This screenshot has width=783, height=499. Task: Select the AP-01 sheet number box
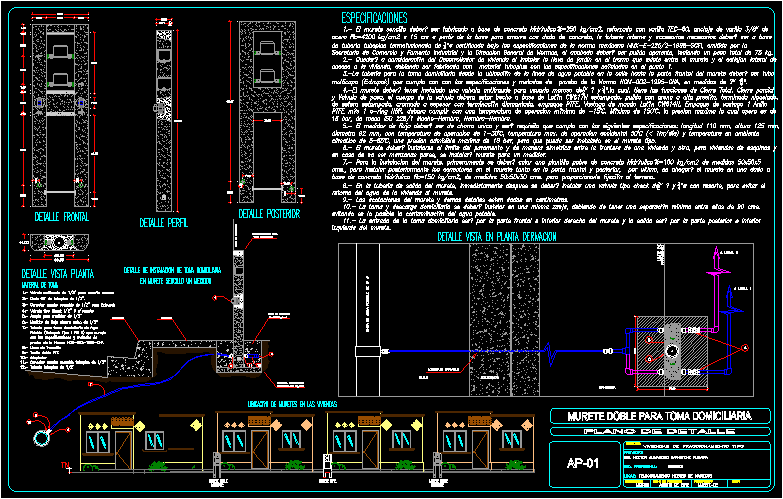pyautogui.click(x=581, y=462)
